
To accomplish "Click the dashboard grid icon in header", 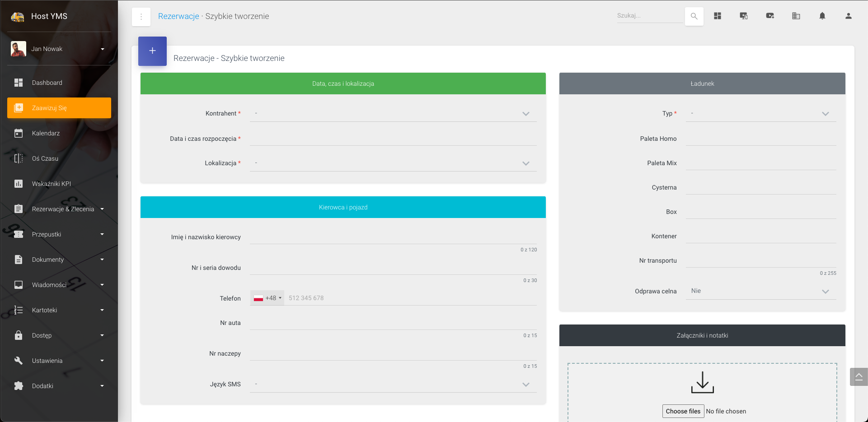I will (x=718, y=16).
